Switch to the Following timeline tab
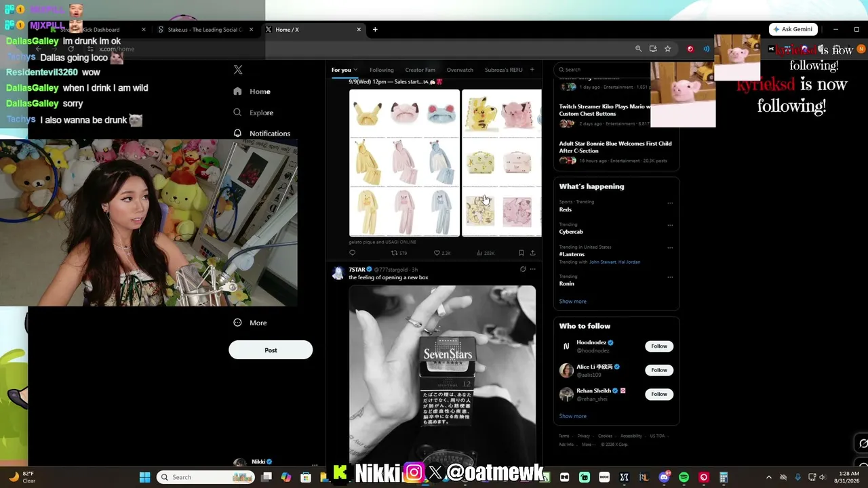The height and width of the screenshot is (488, 868). point(381,70)
